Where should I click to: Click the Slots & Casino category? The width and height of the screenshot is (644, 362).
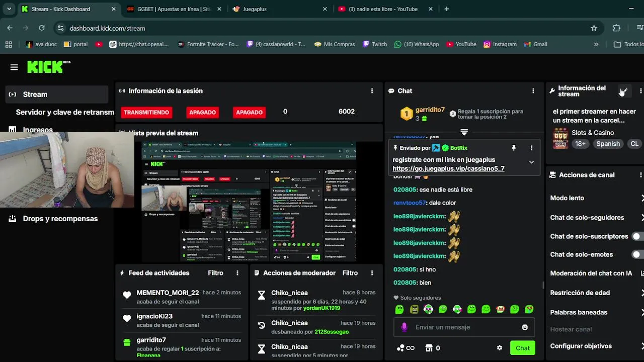pyautogui.click(x=593, y=133)
